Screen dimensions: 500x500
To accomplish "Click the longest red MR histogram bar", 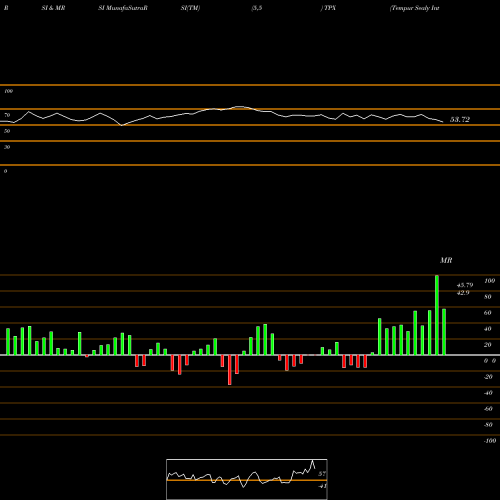I will tap(230, 370).
